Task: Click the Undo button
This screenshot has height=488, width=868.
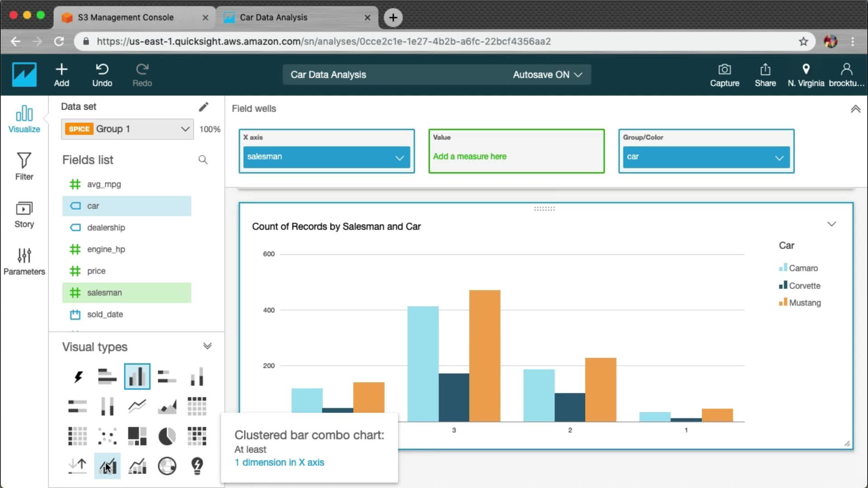Action: click(x=102, y=75)
